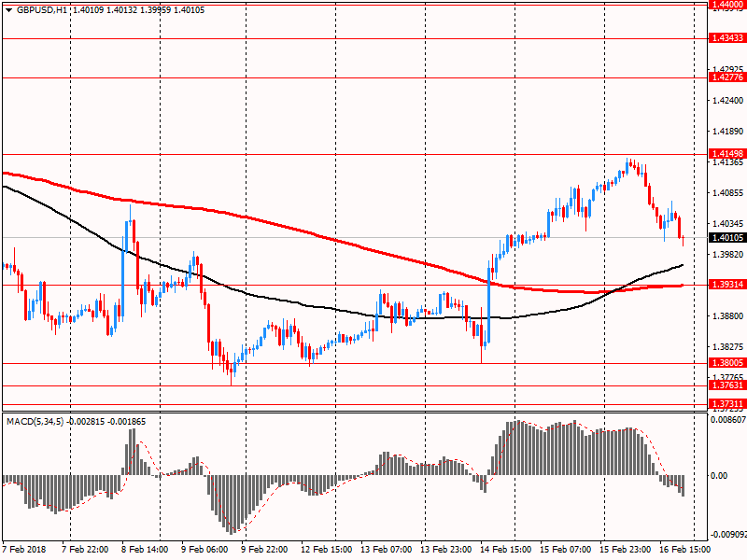Click the MACD signal value -0.001865
The height and width of the screenshot is (560, 747).
pos(127,422)
